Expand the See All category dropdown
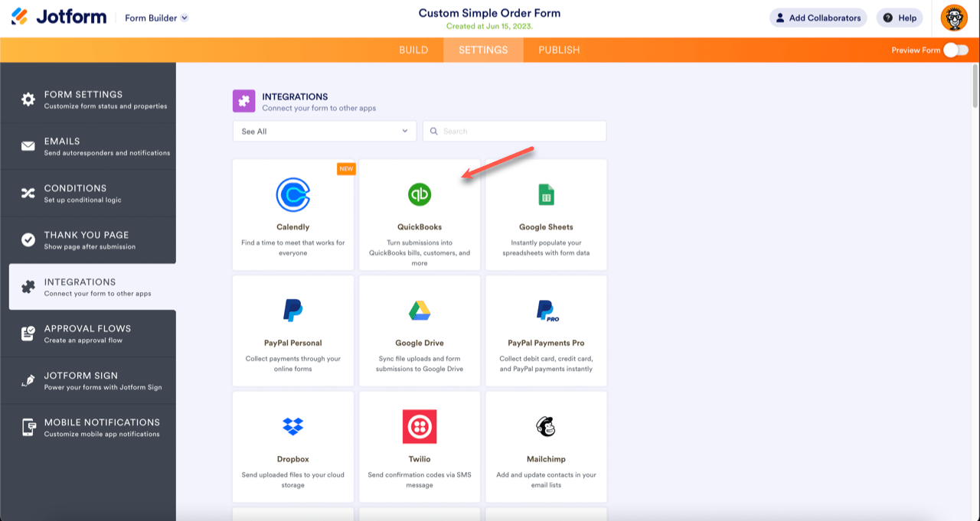This screenshot has width=980, height=521. 325,131
